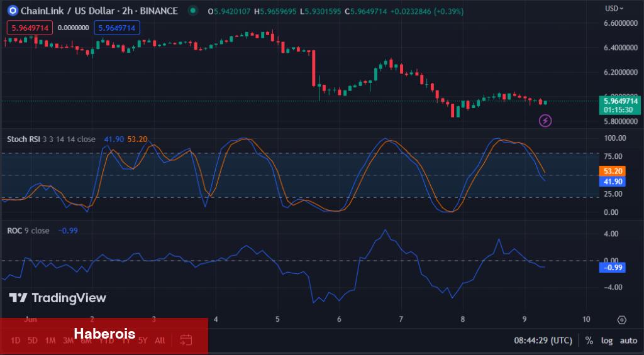Image resolution: width=644 pixels, height=355 pixels.
Task: Click the Stoch RSI indicator title
Action: coord(23,139)
